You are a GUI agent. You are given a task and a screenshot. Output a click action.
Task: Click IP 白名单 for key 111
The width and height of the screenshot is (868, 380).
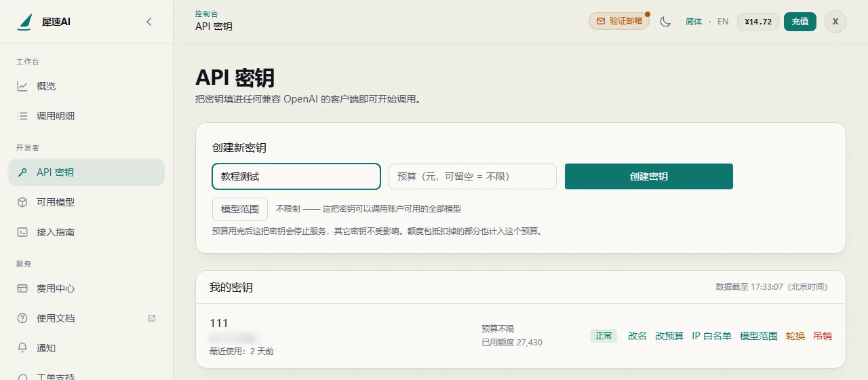711,336
